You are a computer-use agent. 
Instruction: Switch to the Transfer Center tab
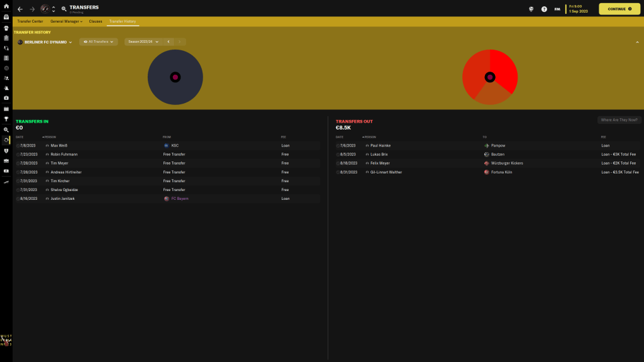click(29, 21)
